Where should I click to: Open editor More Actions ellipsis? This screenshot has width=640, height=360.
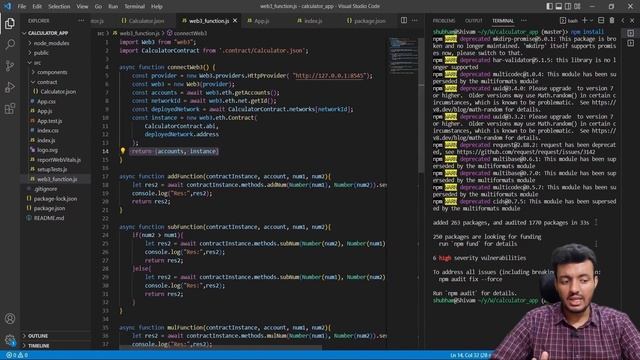tap(415, 20)
